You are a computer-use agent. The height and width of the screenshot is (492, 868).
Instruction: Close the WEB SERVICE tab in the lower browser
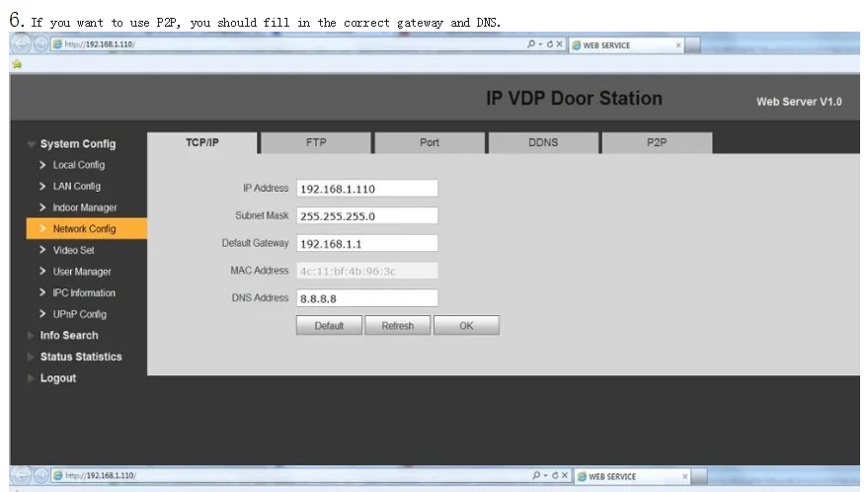coord(684,476)
